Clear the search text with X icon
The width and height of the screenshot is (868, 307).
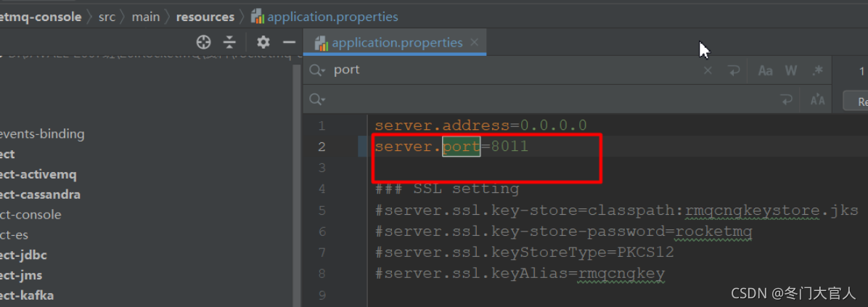point(708,71)
